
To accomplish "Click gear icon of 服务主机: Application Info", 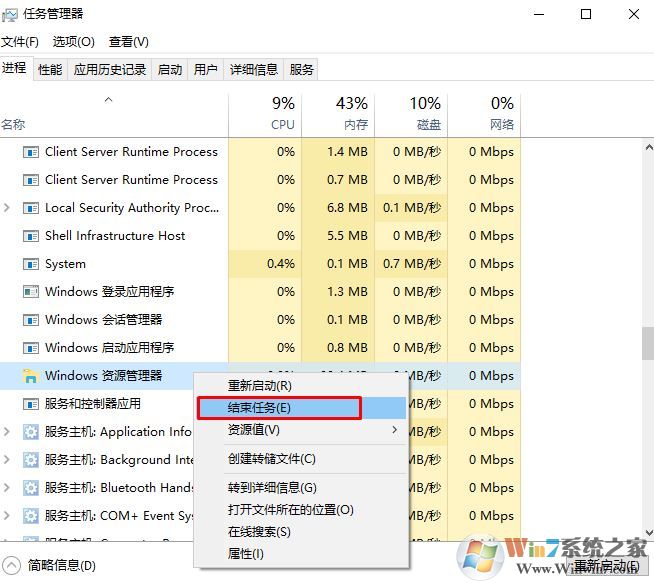I will tap(30, 432).
